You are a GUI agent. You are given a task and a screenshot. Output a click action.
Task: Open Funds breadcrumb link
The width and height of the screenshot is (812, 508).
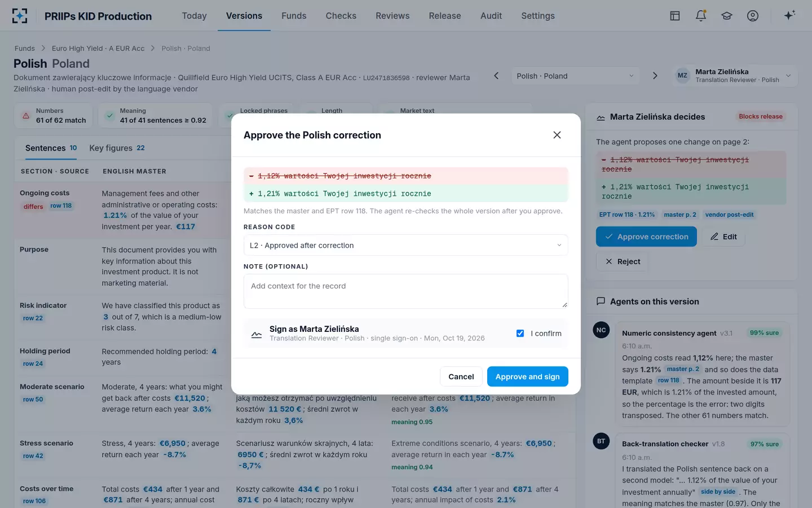[x=25, y=49]
